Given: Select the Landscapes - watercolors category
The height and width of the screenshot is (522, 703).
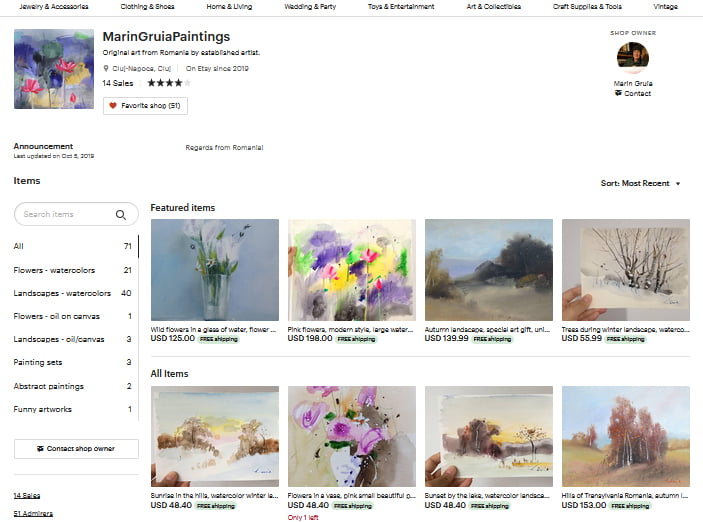Looking at the screenshot, I should coord(62,293).
